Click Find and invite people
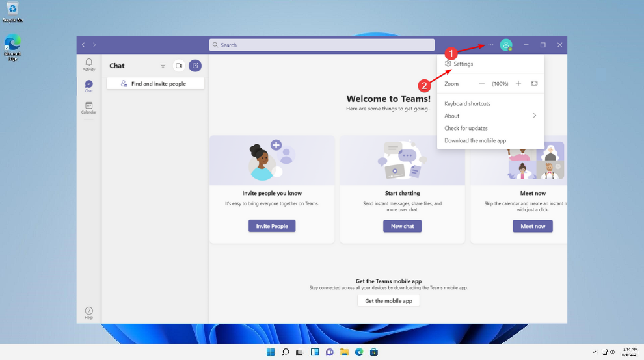Screen dimensions: 644x360 pyautogui.click(x=155, y=83)
